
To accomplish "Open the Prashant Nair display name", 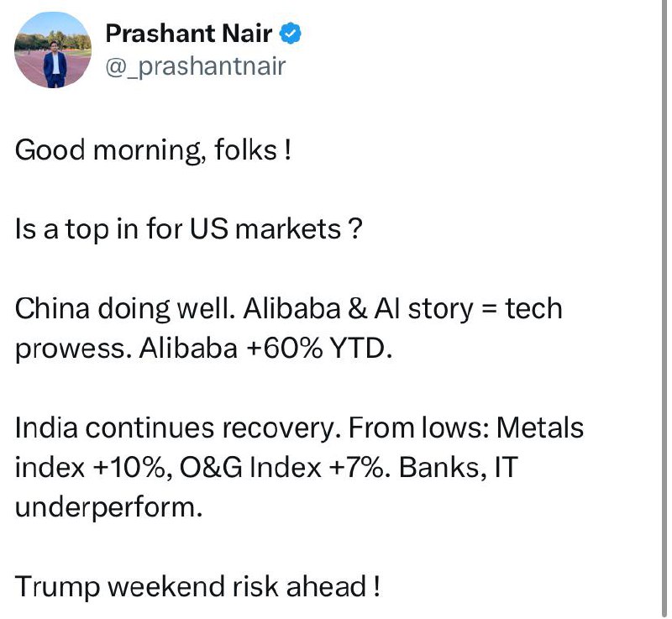I will point(188,34).
